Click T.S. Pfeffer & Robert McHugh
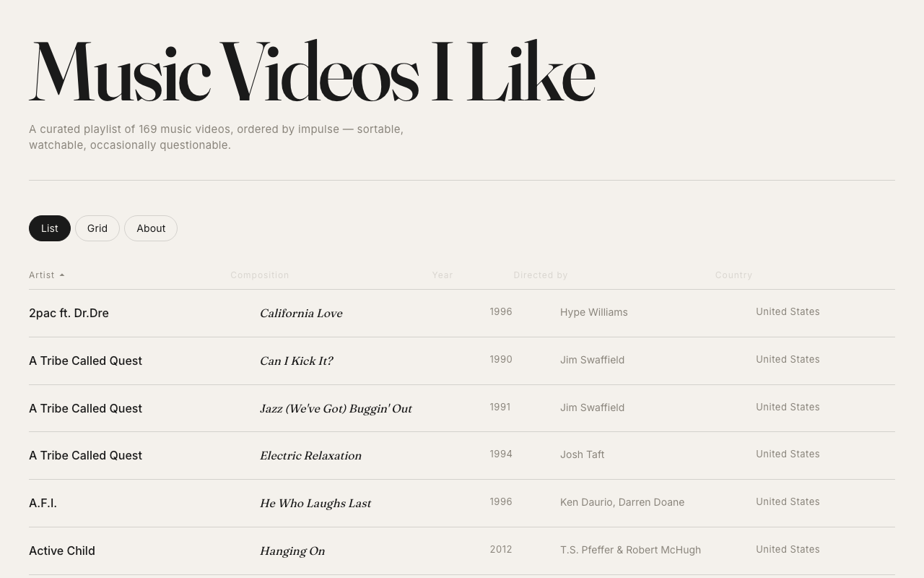 (x=630, y=550)
